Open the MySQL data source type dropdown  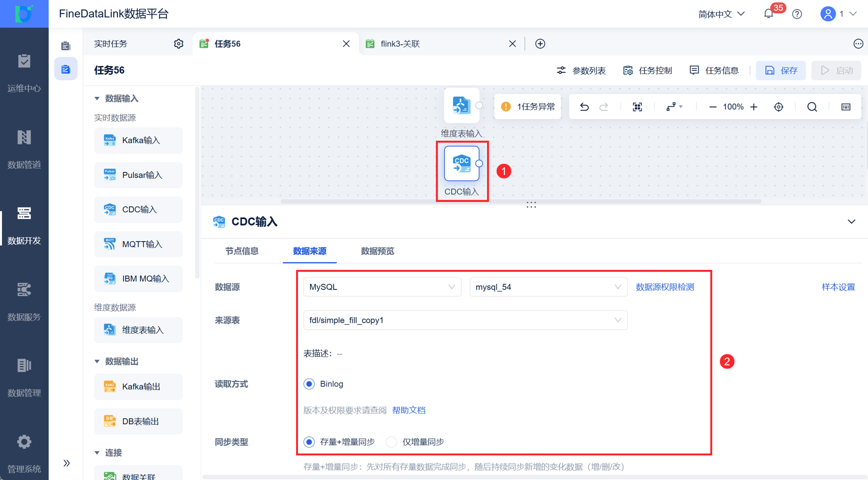382,287
